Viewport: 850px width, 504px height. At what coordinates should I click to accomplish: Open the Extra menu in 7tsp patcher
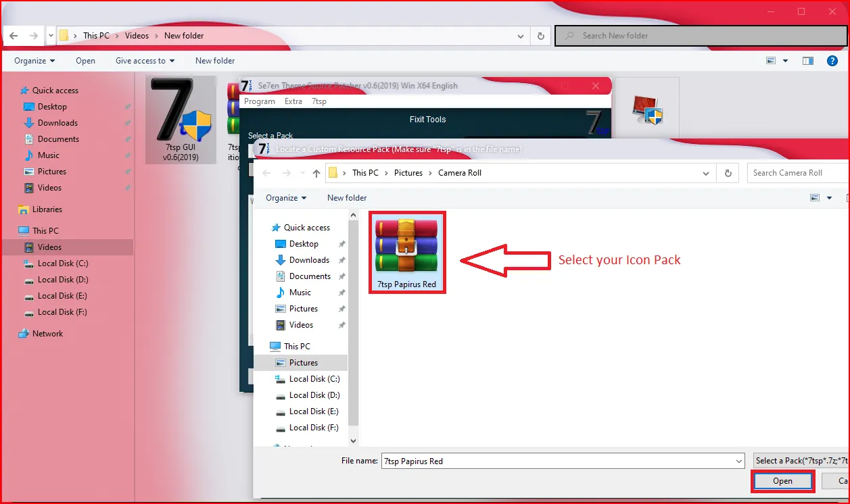click(x=293, y=101)
